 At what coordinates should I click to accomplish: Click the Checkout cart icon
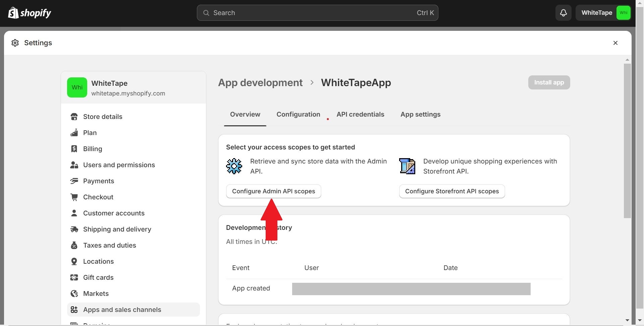pyautogui.click(x=74, y=197)
